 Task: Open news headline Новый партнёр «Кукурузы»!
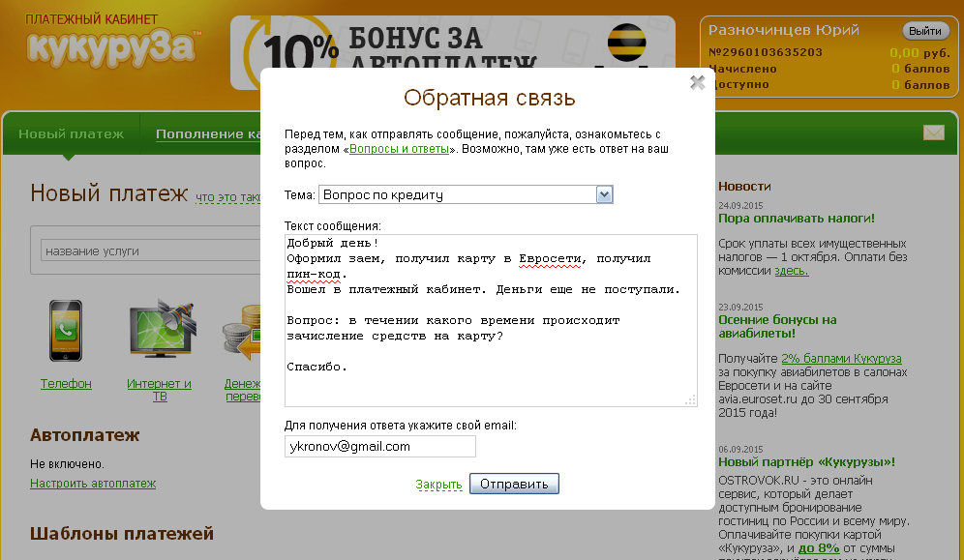[x=806, y=461]
